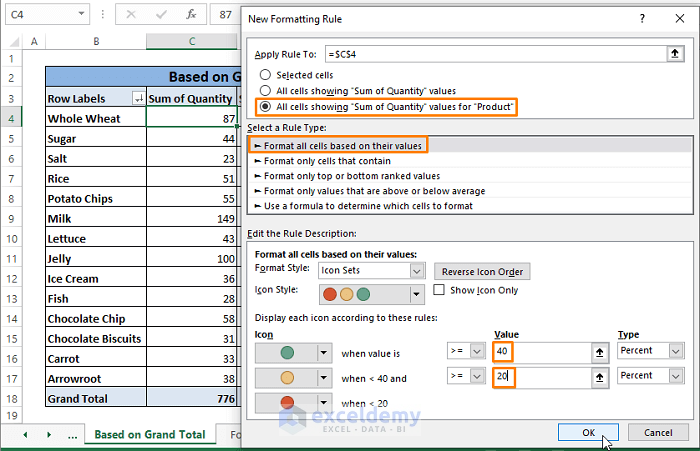The width and height of the screenshot is (700, 451).
Task: Click the Value field containing 20
Action: (x=542, y=376)
